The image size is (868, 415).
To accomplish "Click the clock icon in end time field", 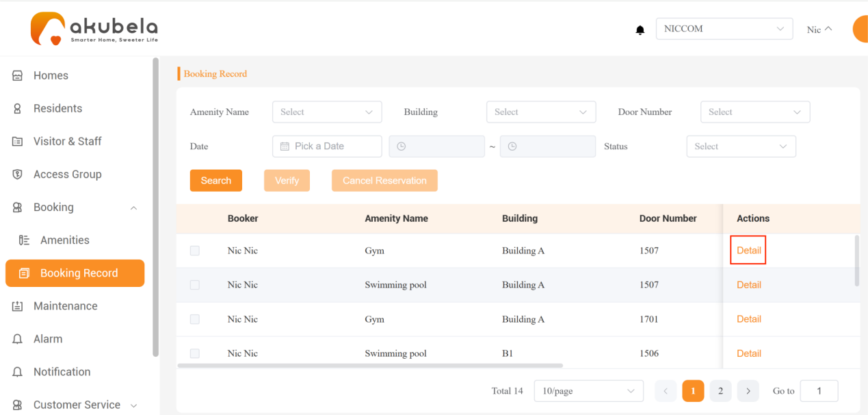I will (512, 146).
